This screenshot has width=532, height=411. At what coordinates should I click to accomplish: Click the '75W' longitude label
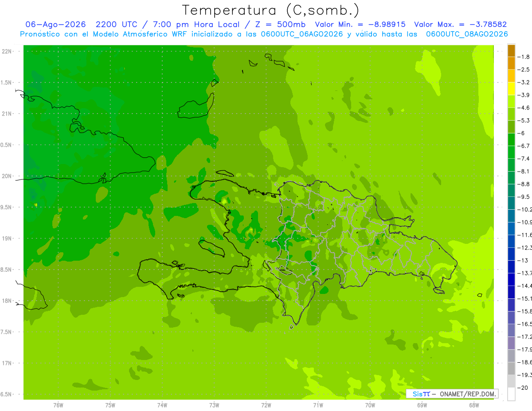coord(110,405)
